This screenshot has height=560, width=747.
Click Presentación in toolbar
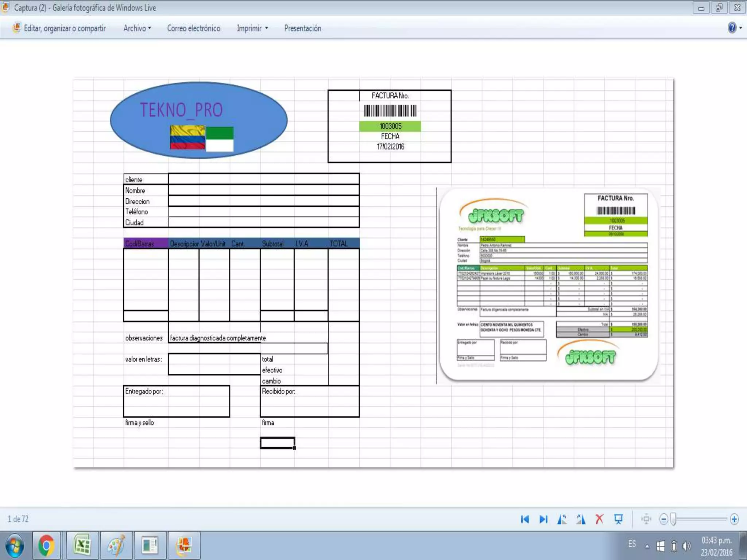click(303, 28)
